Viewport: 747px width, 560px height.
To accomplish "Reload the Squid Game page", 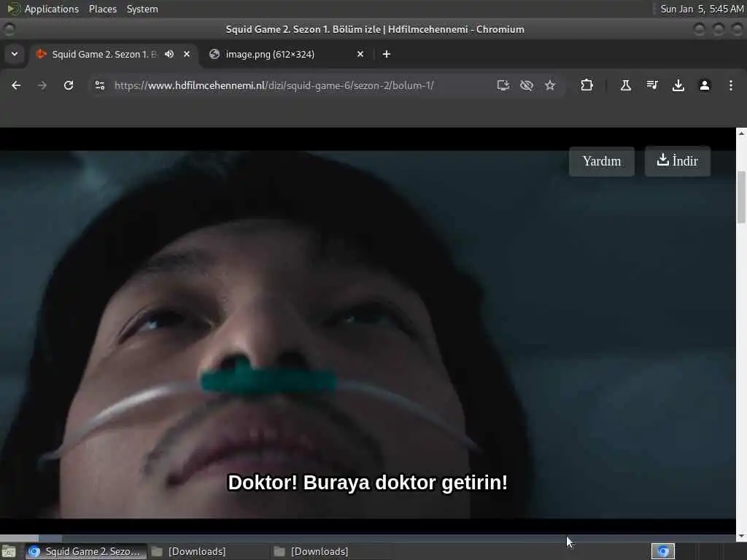I will 69,85.
